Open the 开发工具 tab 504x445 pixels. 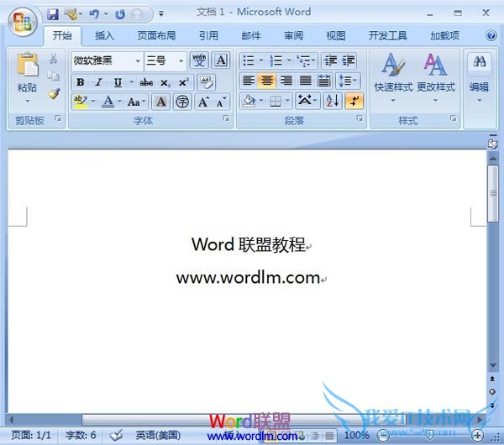387,35
